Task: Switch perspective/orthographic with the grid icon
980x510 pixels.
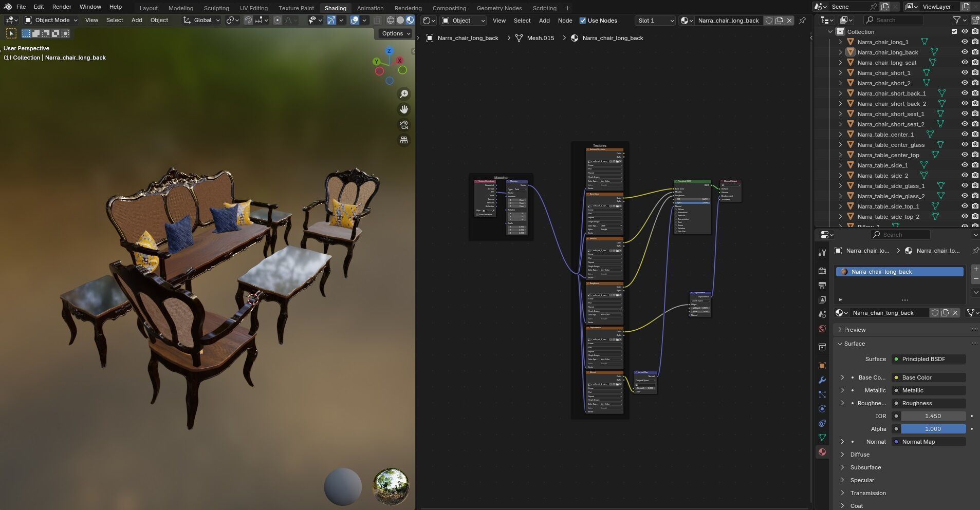Action: [x=404, y=140]
